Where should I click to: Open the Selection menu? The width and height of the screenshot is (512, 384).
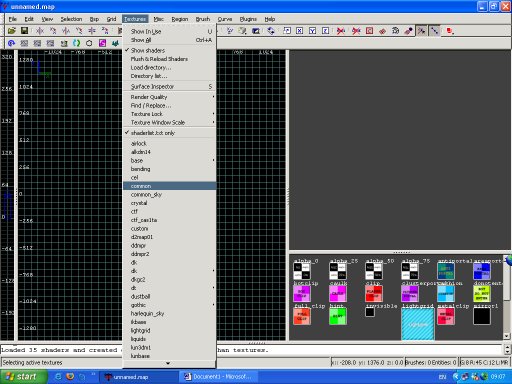[x=71, y=19]
